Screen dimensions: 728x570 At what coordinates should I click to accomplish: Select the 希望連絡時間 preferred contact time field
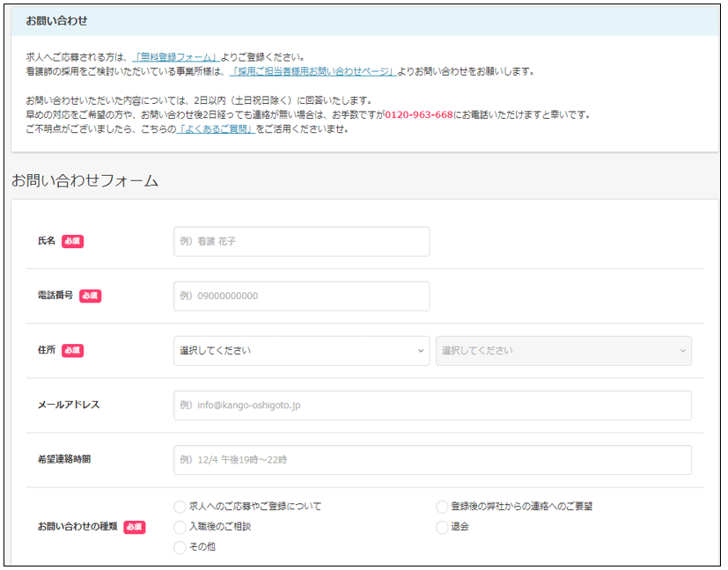click(432, 460)
